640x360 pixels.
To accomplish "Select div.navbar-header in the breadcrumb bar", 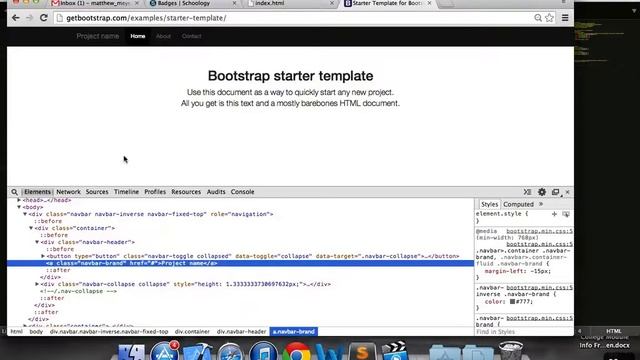I will point(241,332).
